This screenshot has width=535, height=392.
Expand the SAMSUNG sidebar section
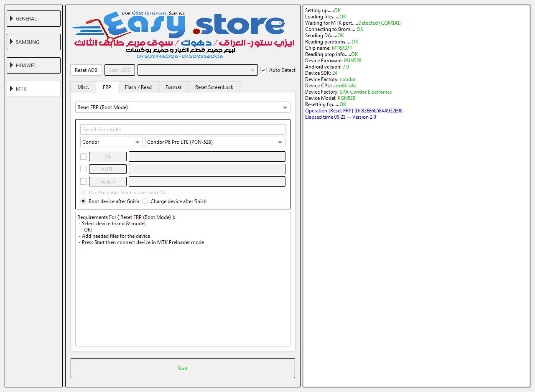[x=33, y=42]
